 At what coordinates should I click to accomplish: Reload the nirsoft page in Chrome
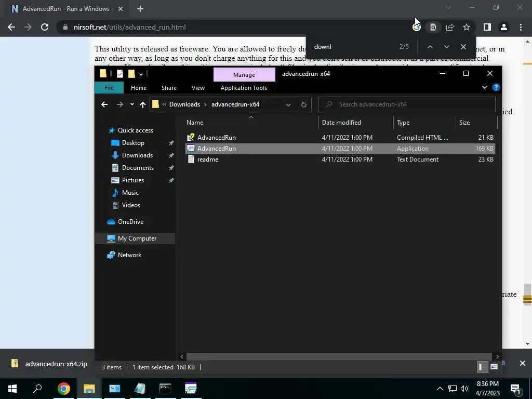click(x=45, y=27)
